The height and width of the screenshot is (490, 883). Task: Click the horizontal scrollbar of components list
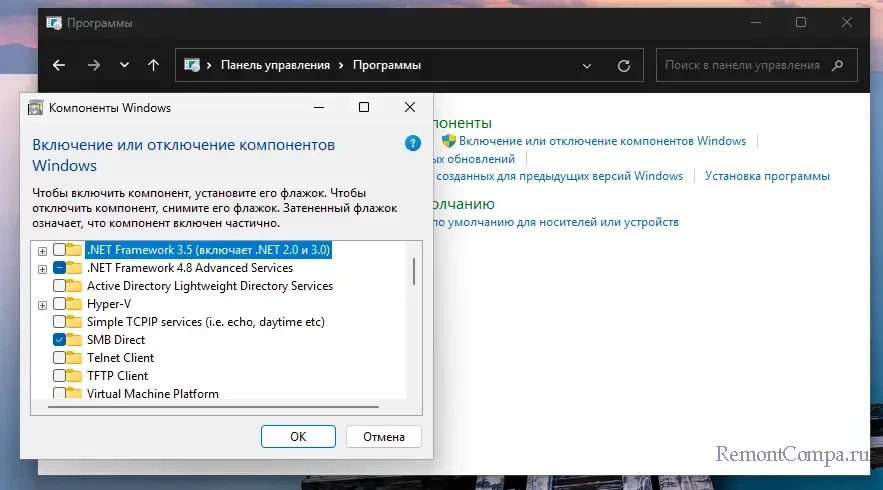[x=213, y=406]
